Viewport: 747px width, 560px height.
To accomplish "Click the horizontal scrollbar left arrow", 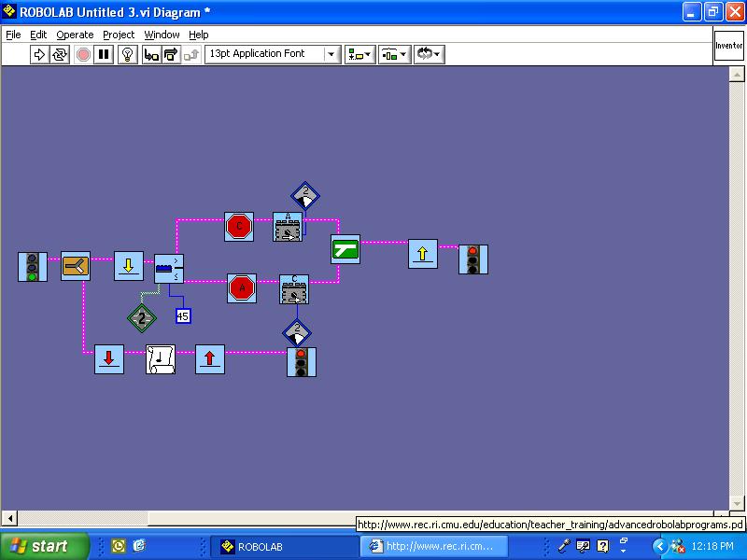I will pyautogui.click(x=10, y=518).
